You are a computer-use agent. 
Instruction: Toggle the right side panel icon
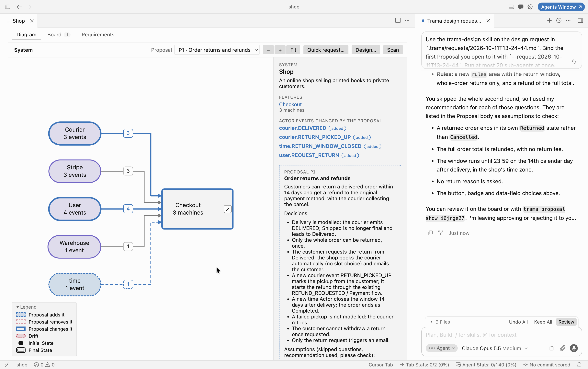580,20
